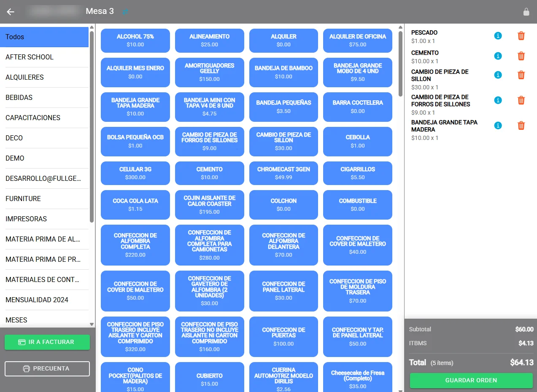This screenshot has height=392, width=537.
Task: Click the ITBMS tax amount $4.13
Action: click(526, 343)
